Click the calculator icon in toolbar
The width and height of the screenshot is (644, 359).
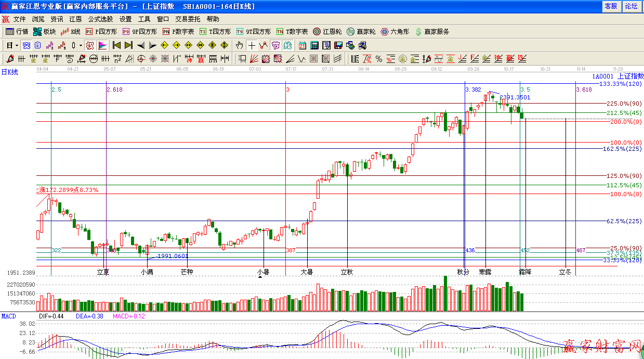pyautogui.click(x=314, y=45)
